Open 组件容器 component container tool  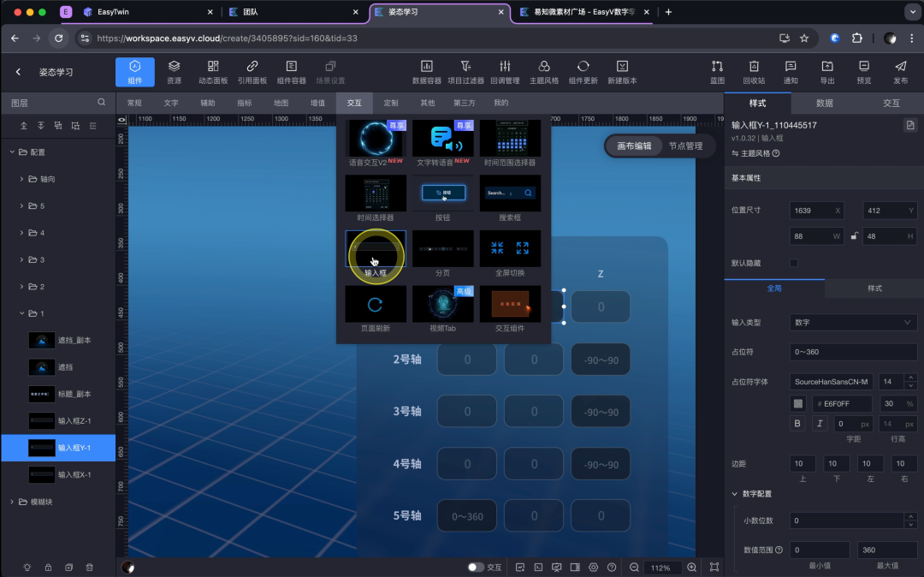coord(291,72)
